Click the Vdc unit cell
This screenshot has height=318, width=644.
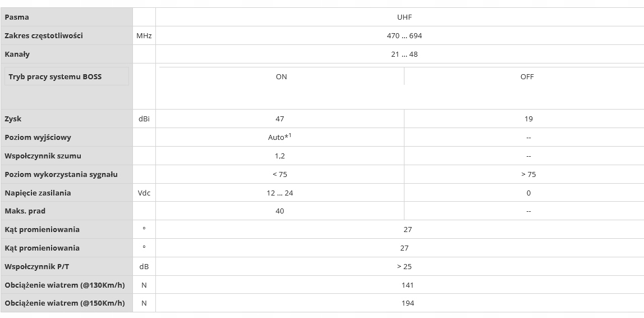pyautogui.click(x=144, y=193)
